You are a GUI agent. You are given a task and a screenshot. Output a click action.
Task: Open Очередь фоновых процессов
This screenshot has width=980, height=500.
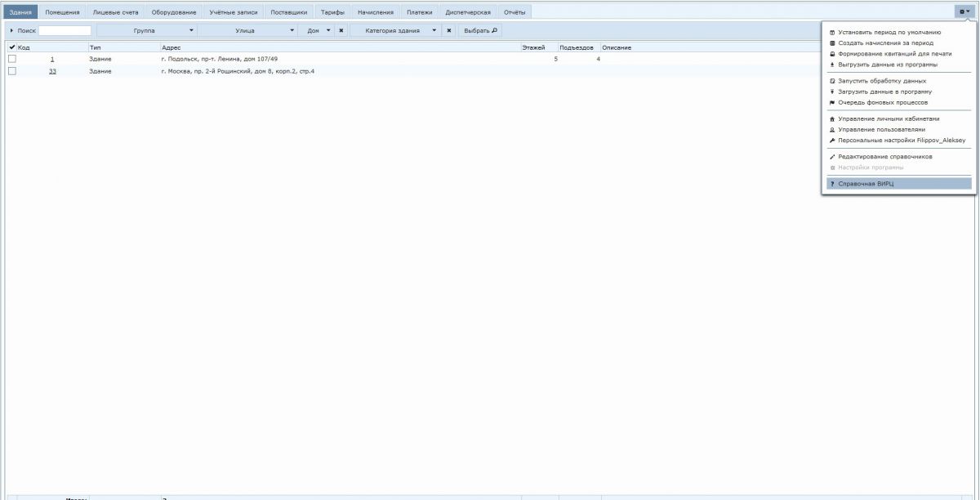(883, 102)
